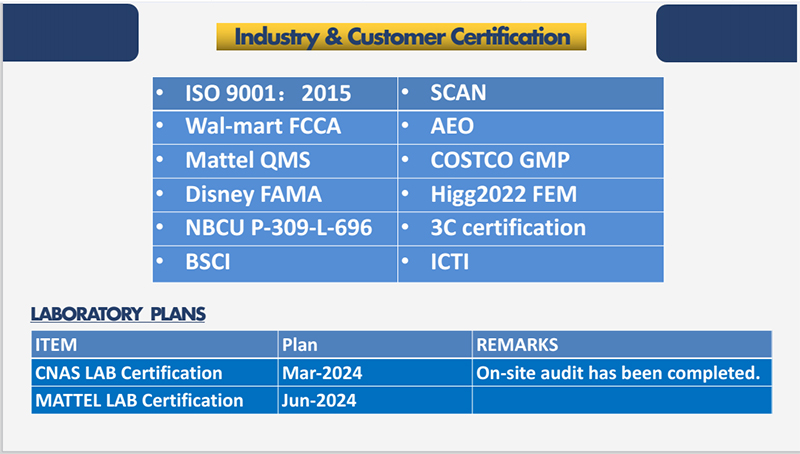
Task: Select the Plan column header
Action: tap(375, 344)
